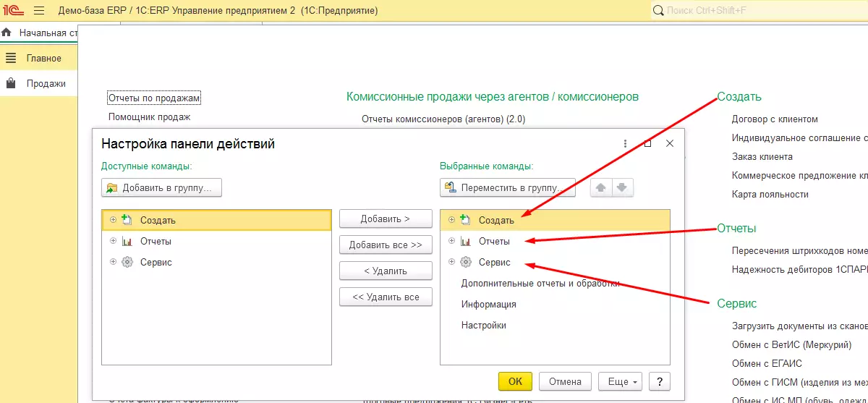Image resolution: width=868 pixels, height=403 pixels.
Task: Open Карта лояльности link
Action: 770,194
